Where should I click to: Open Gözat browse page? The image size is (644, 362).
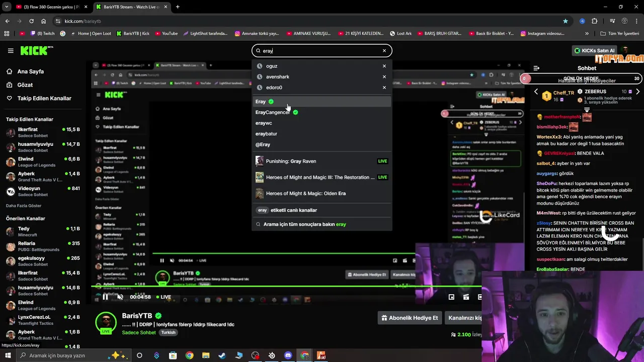point(25,85)
